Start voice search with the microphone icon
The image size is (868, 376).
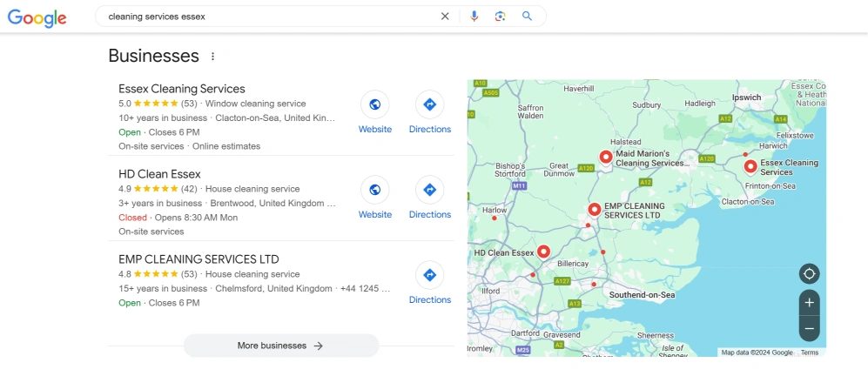[474, 17]
